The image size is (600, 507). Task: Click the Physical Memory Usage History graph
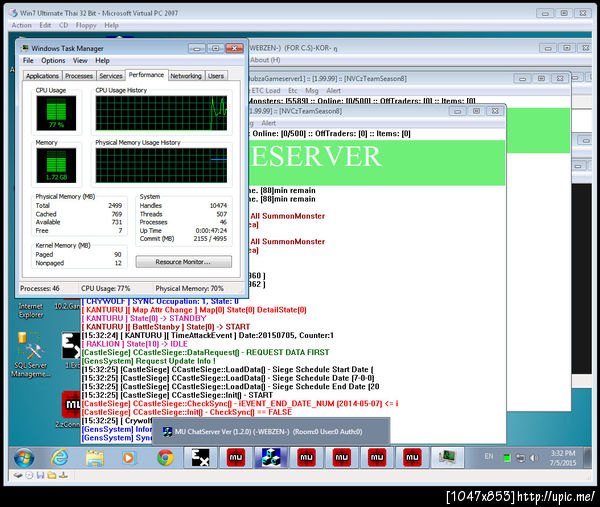[x=161, y=165]
